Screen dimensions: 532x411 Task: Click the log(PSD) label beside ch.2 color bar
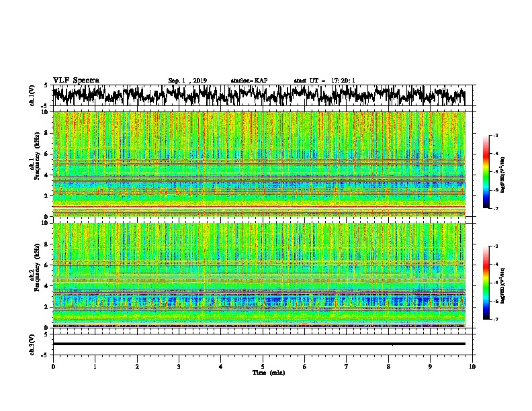pyautogui.click(x=503, y=285)
